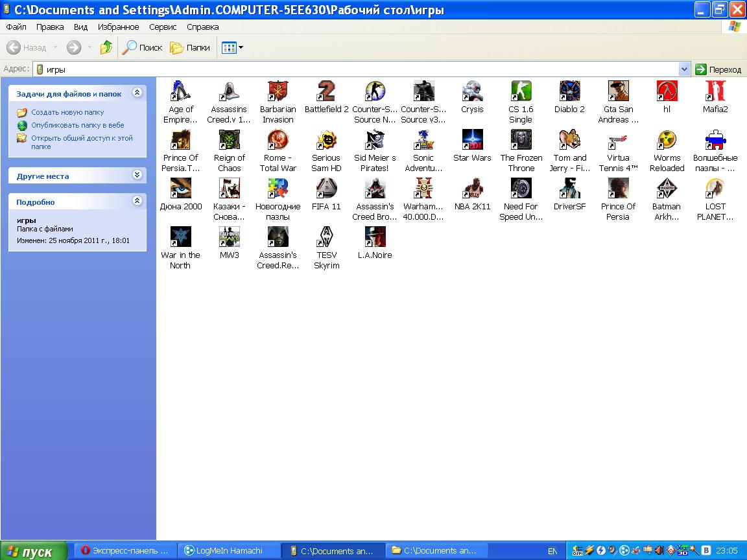Collapse the Подробно panel
Viewport: 747px width, 560px height.
137,200
